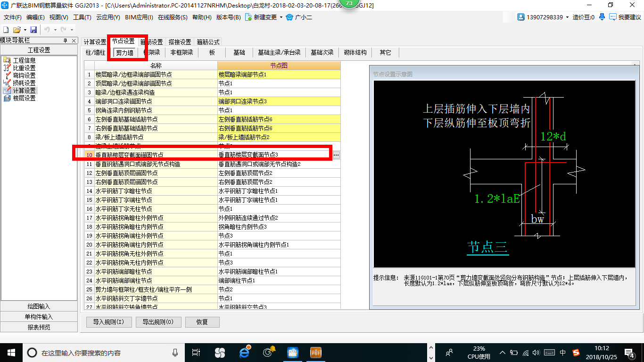644x362 pixels.
Task: Click the notification bell icon
Action: coord(602,17)
